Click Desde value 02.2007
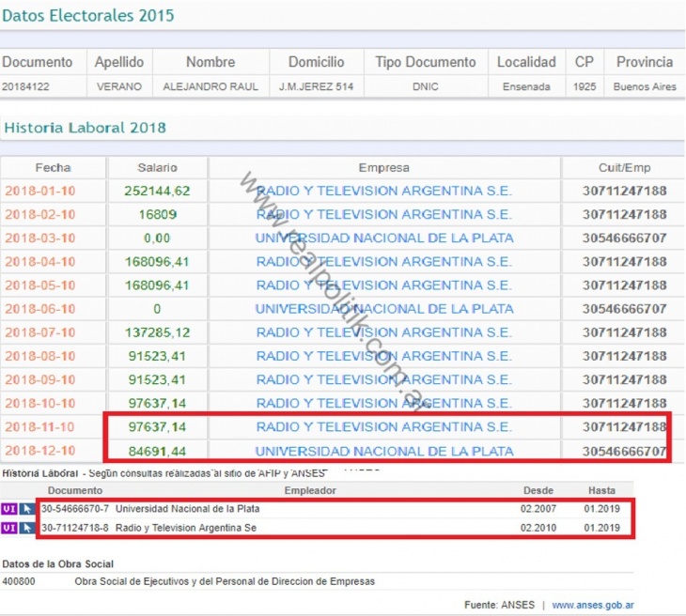 coord(538,509)
